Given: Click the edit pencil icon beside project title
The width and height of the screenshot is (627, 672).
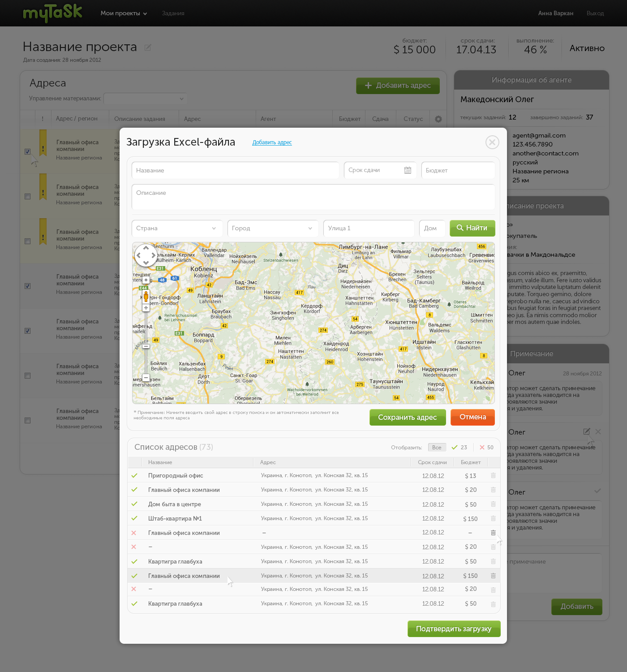Looking at the screenshot, I should [148, 47].
